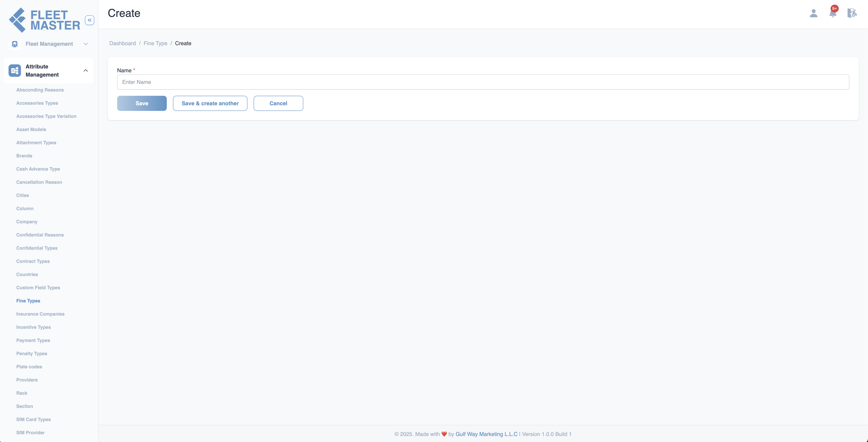Open SIM Provider item

(x=30, y=433)
